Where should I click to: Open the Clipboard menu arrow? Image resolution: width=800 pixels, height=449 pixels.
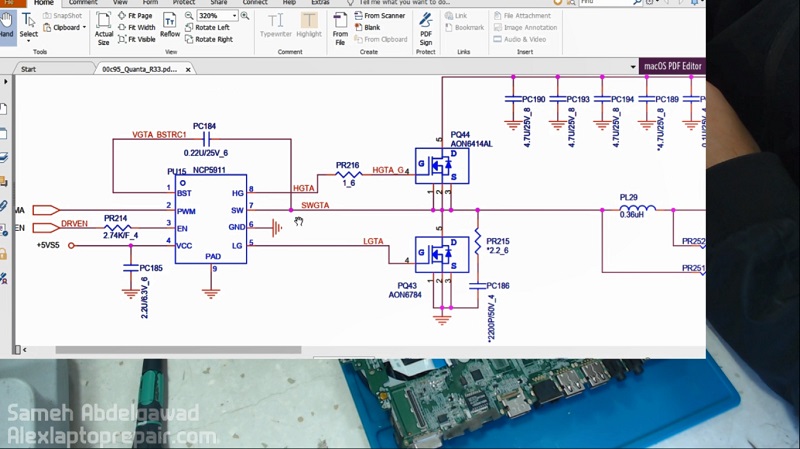84,28
